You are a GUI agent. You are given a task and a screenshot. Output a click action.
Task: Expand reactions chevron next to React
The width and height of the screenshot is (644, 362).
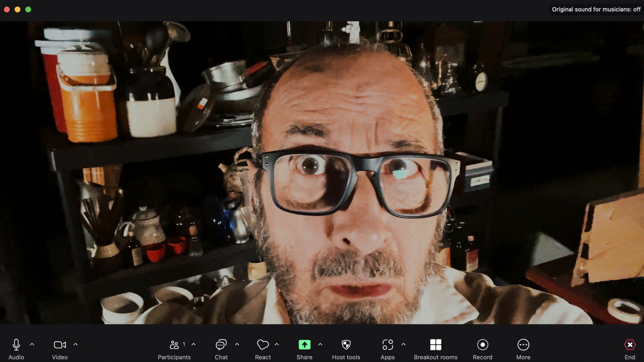[x=277, y=344]
